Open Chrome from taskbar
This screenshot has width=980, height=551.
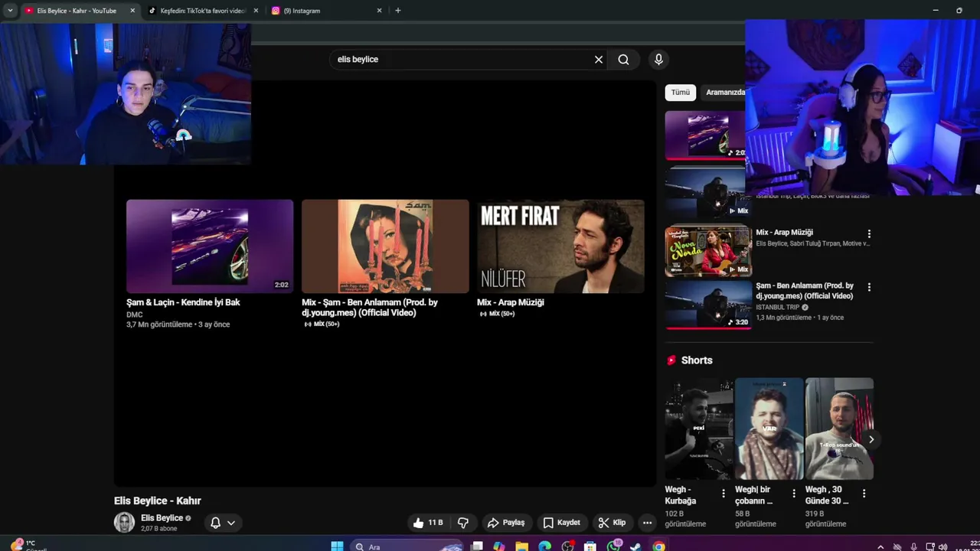pyautogui.click(x=658, y=546)
